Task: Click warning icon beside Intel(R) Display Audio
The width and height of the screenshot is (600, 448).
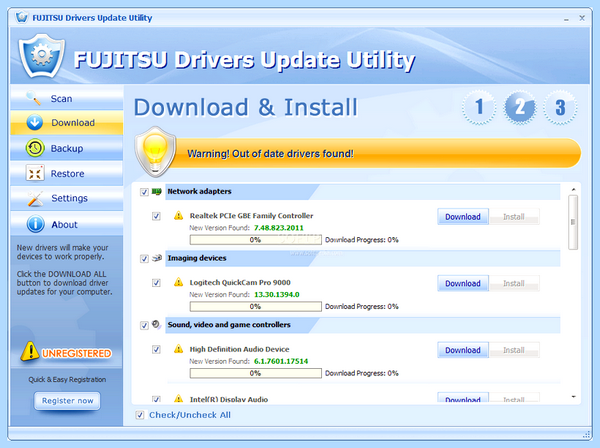Action: pos(178,399)
